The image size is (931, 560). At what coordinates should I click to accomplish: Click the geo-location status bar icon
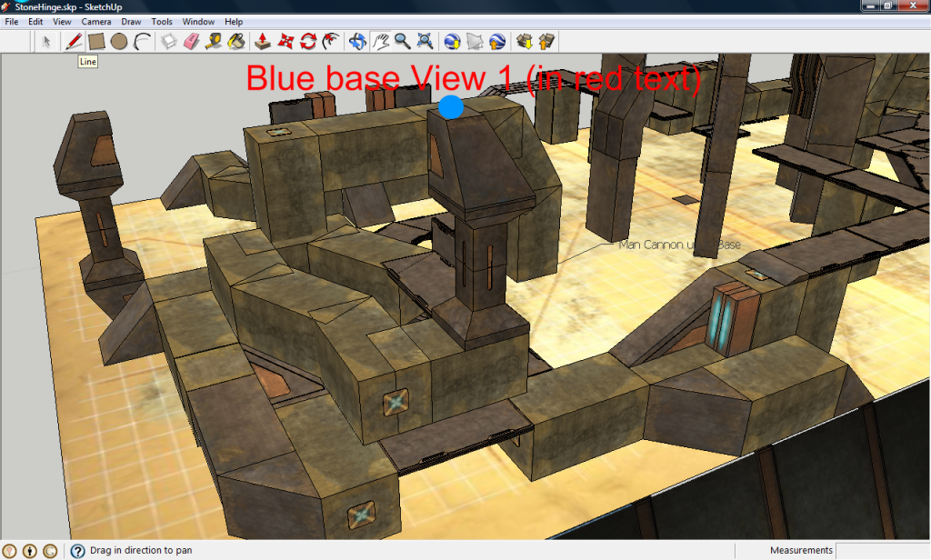pos(9,551)
